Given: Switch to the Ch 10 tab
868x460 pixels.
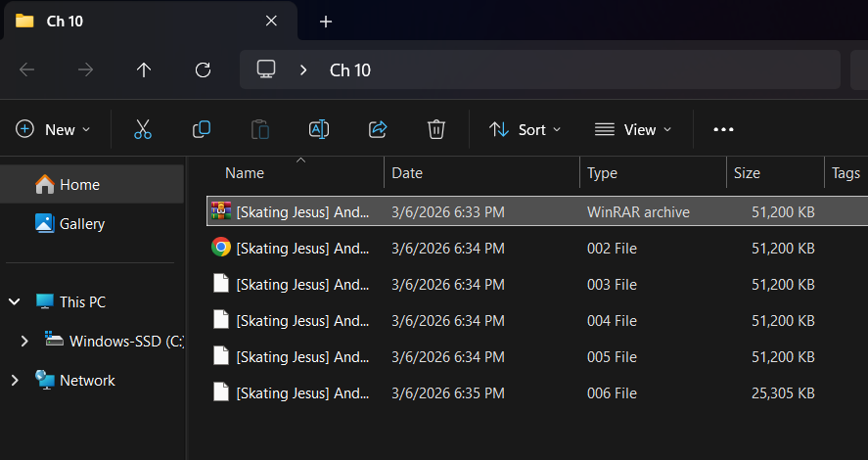Looking at the screenshot, I should [x=150, y=21].
